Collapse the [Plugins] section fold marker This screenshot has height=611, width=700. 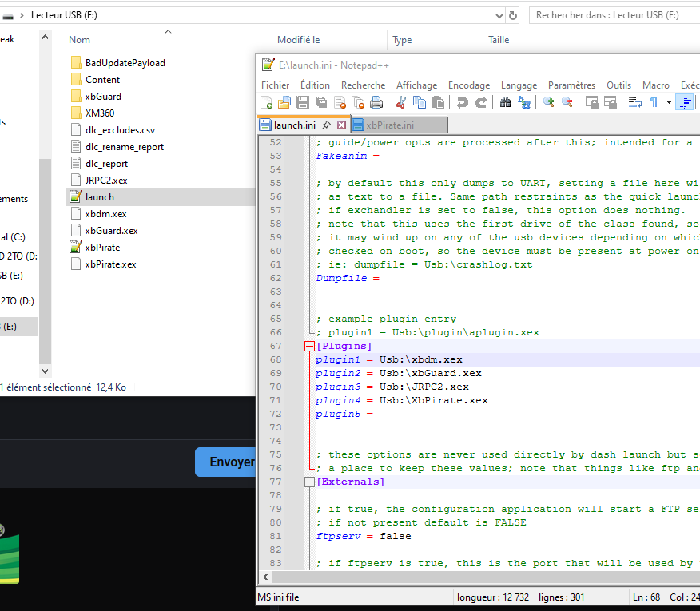tap(309, 347)
